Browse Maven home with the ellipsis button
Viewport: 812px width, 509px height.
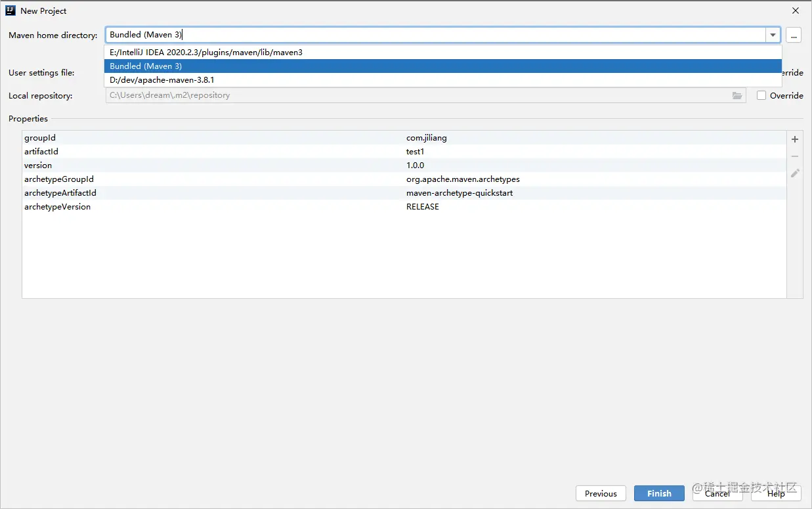794,35
